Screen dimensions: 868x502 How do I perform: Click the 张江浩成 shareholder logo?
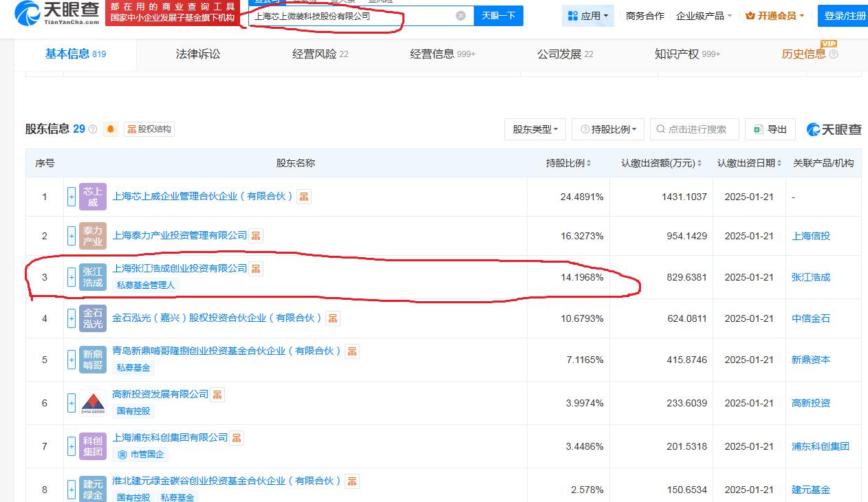93,277
